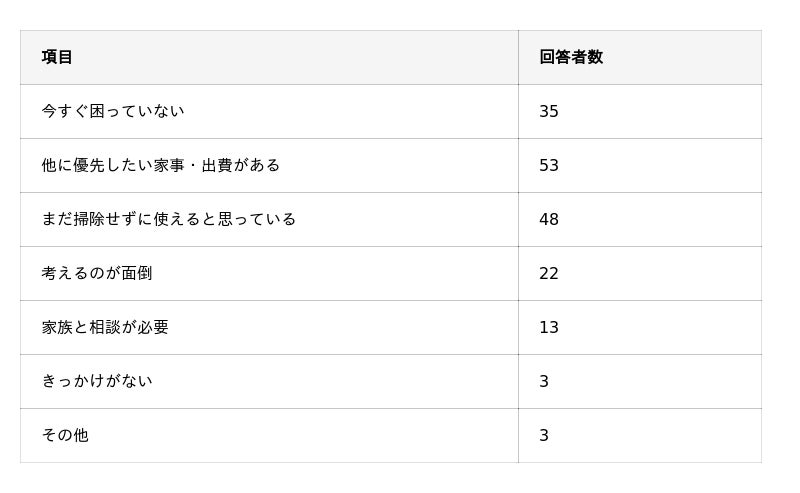Pick the row containing 考えるのが面倒 and 22
800x493 pixels.
point(390,273)
